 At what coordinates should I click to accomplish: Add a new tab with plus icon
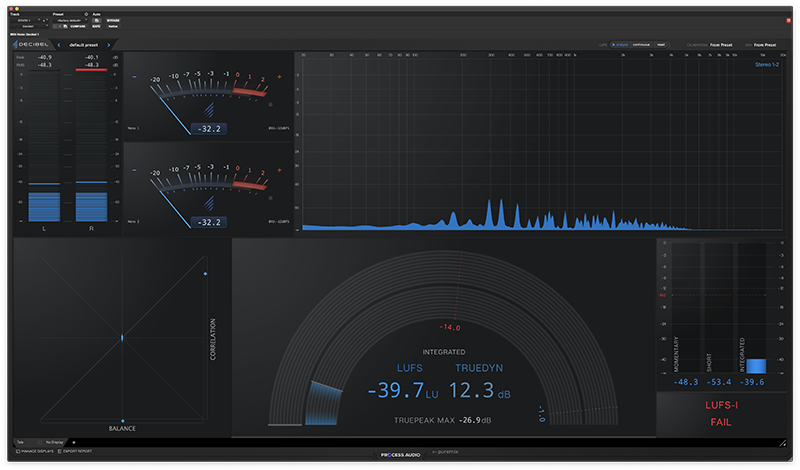coord(73,441)
